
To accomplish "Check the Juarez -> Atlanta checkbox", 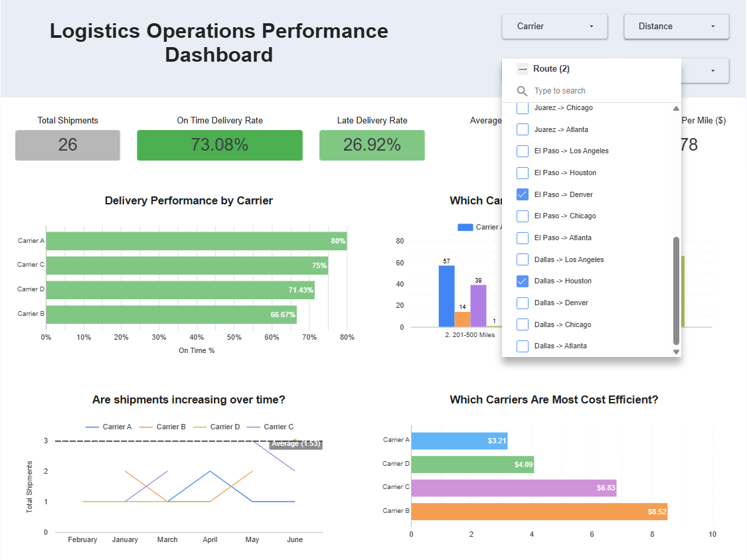I will (x=523, y=129).
